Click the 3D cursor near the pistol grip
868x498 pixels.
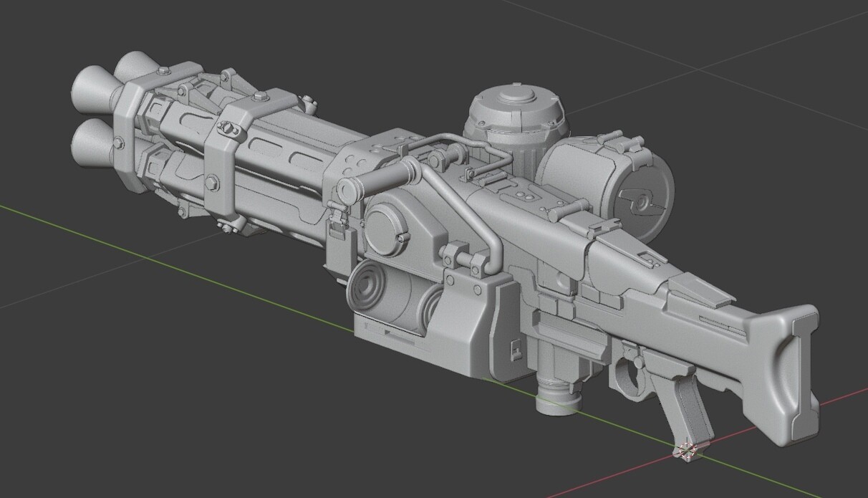[x=686, y=451]
